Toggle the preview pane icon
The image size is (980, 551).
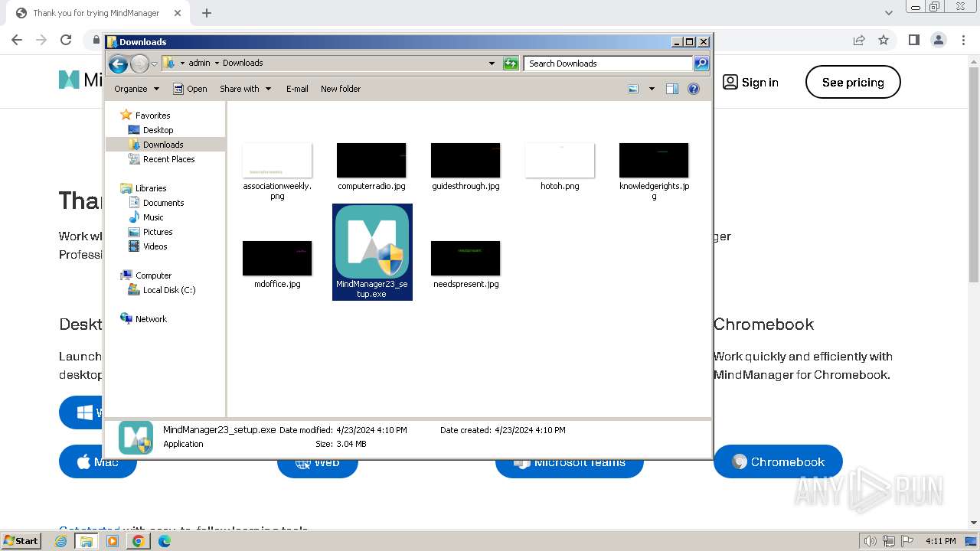(672, 89)
